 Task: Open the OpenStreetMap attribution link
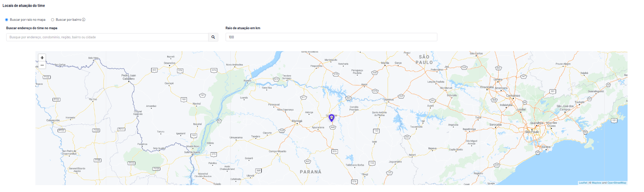pyautogui.click(x=617, y=183)
